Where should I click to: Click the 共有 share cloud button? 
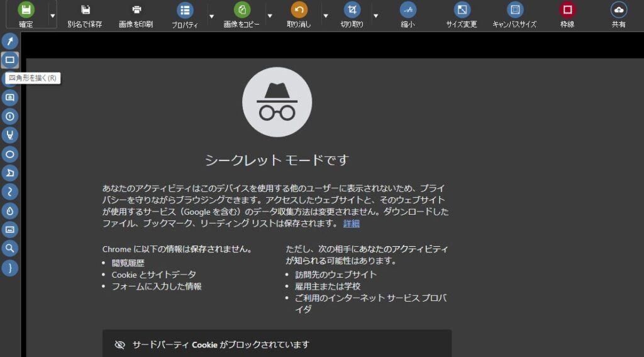[618, 15]
